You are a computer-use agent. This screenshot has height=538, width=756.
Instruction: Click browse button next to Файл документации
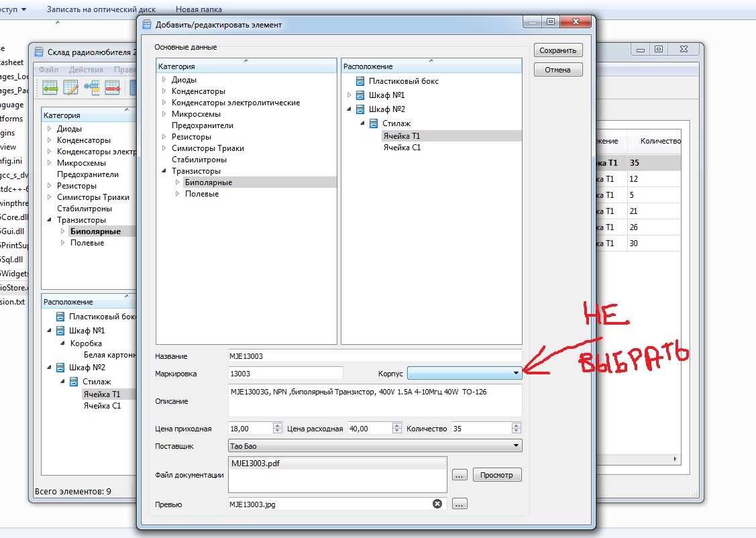tap(460, 475)
